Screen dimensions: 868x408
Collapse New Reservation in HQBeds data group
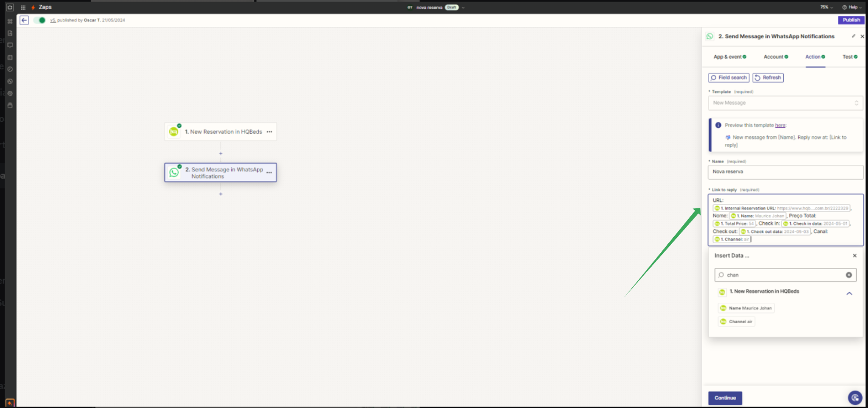point(849,293)
